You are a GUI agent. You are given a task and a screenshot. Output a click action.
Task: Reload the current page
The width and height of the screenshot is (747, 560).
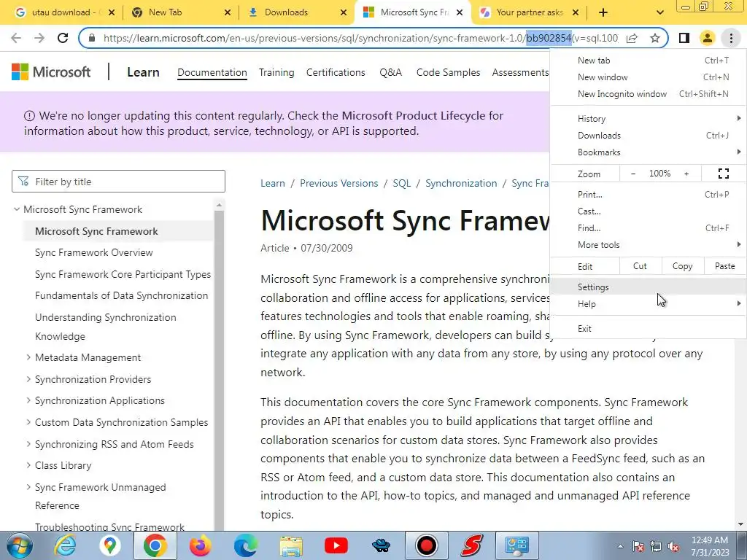63,38
